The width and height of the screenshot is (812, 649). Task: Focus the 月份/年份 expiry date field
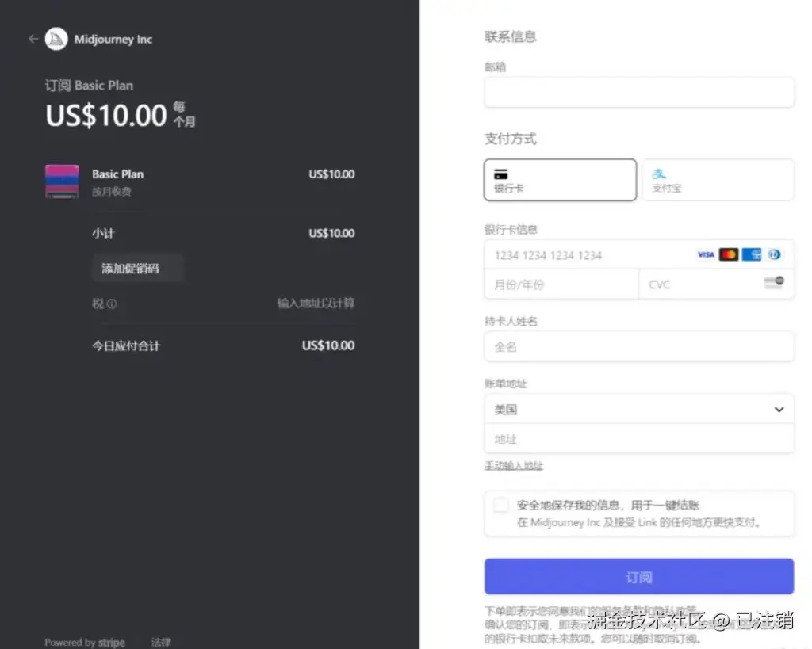[x=561, y=284]
